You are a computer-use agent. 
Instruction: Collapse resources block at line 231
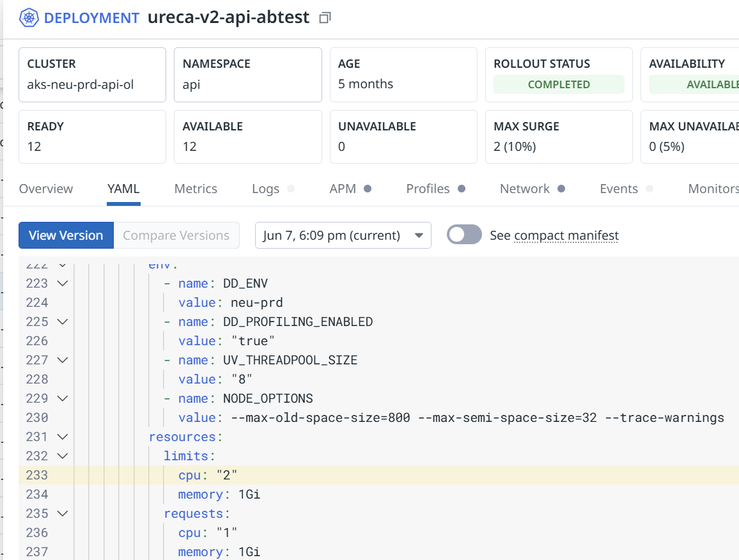[x=62, y=437]
